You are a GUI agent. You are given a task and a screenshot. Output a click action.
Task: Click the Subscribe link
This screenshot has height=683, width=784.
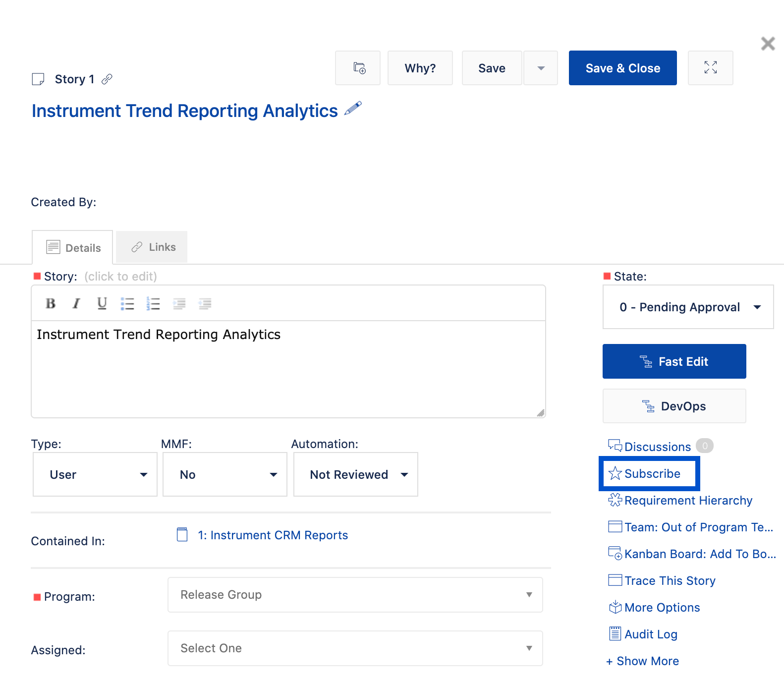click(x=652, y=473)
